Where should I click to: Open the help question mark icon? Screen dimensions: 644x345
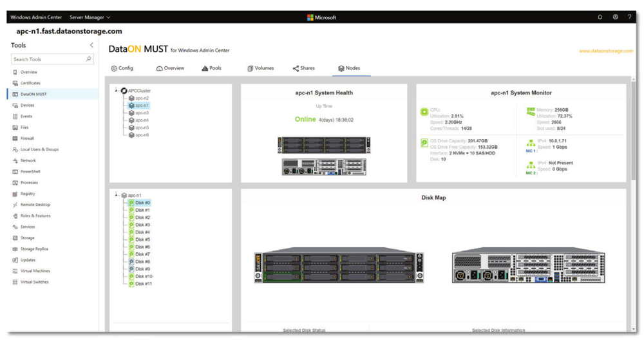[x=629, y=17]
